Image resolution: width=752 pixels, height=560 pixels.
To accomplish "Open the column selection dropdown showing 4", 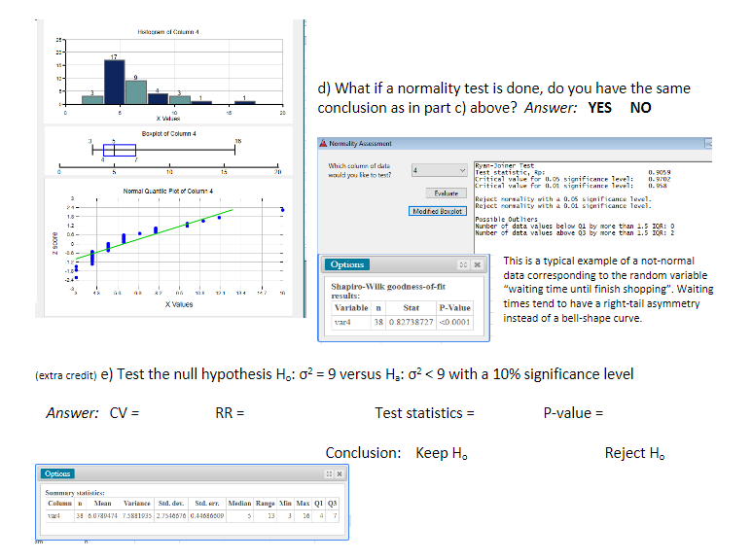I will [439, 170].
